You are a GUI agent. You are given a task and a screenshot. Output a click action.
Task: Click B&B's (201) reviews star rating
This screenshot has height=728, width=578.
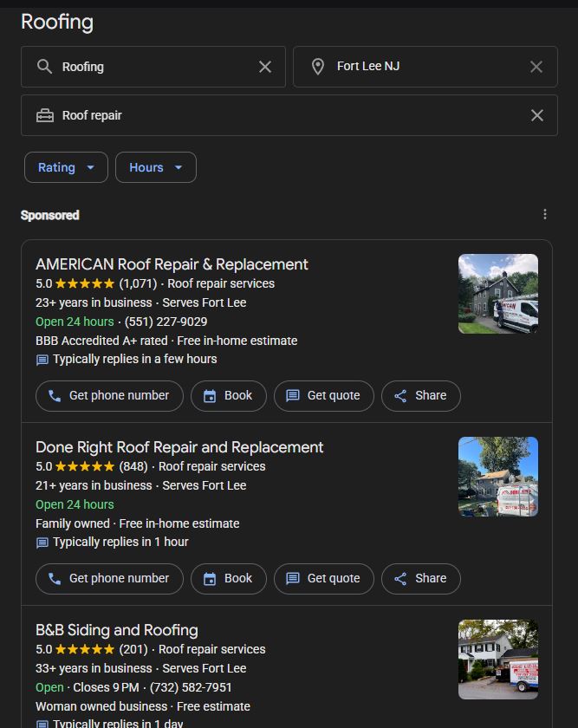92,649
